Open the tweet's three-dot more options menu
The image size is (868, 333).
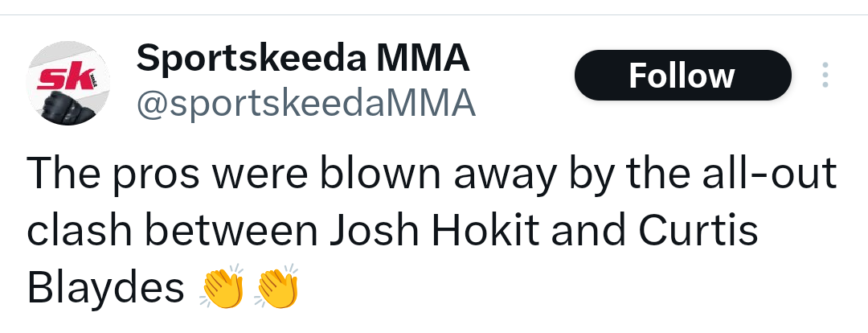(x=825, y=76)
